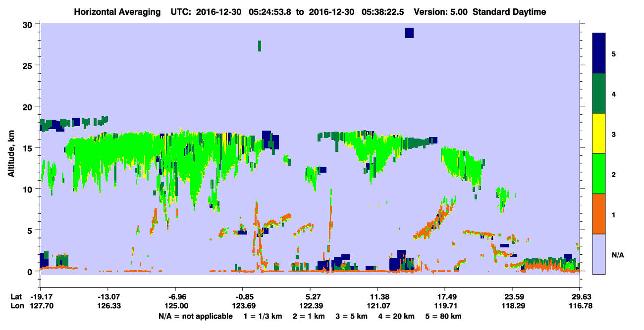Screen dimensions: 644x330
Task: Click the dark blue block near 29 km altitude
Action: coord(409,33)
